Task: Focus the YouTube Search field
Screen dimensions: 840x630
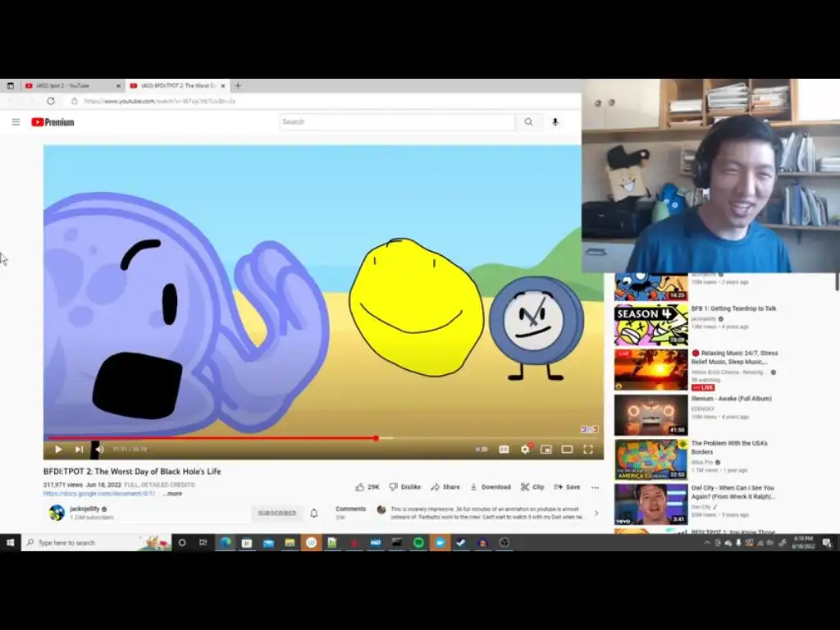Action: click(397, 122)
